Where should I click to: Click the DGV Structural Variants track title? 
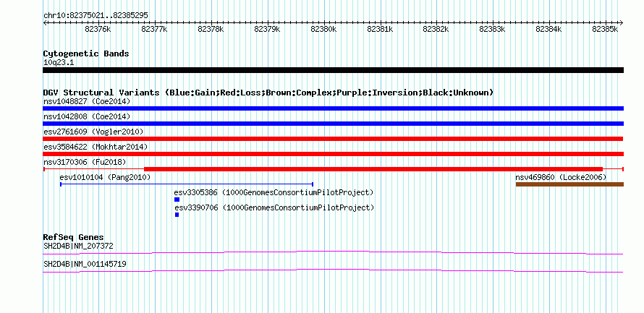(268, 93)
